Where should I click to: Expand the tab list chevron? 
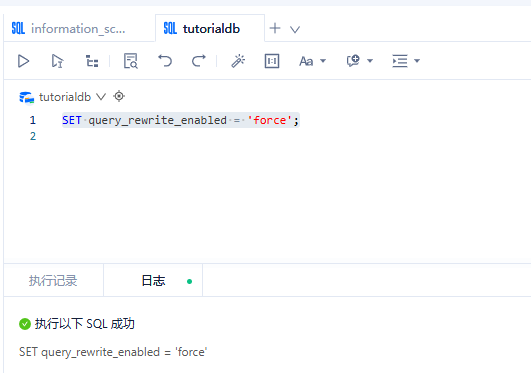coord(295,29)
